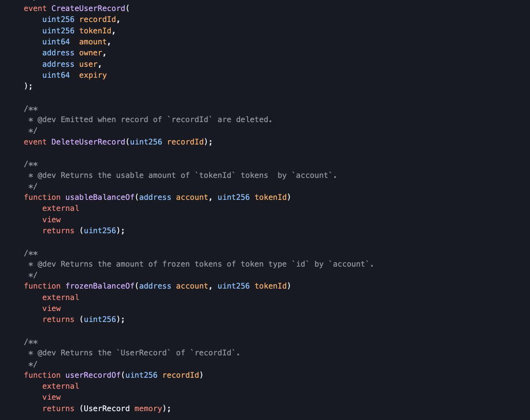This screenshot has width=530, height=420.
Task: Click returns keyword under userRecordOf
Action: (x=58, y=409)
